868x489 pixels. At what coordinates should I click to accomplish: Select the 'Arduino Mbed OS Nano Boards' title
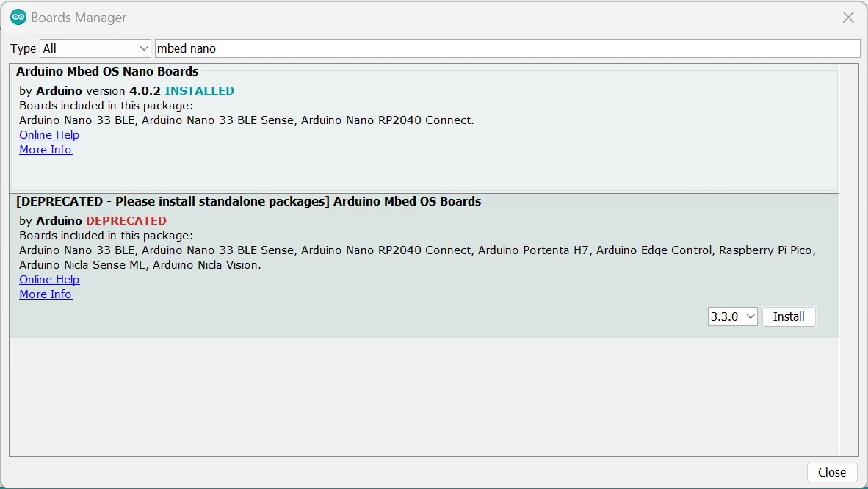(x=107, y=71)
